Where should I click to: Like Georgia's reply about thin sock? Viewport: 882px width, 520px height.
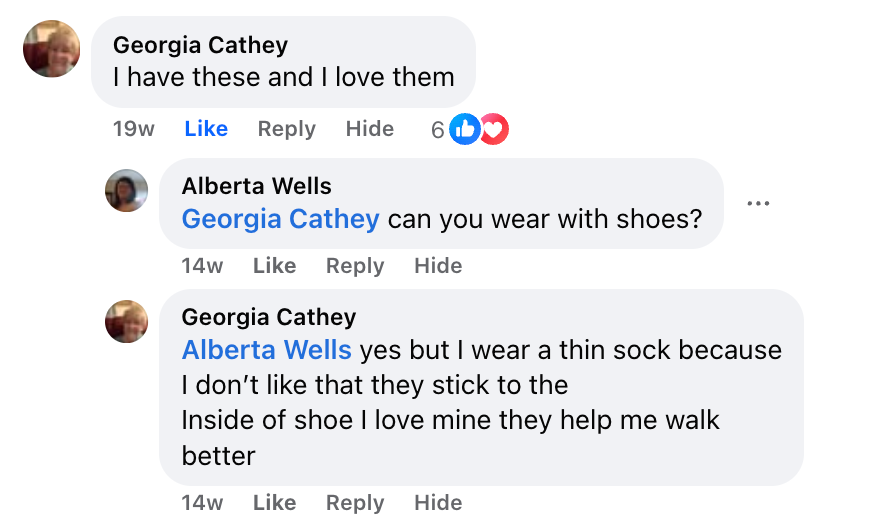point(274,503)
